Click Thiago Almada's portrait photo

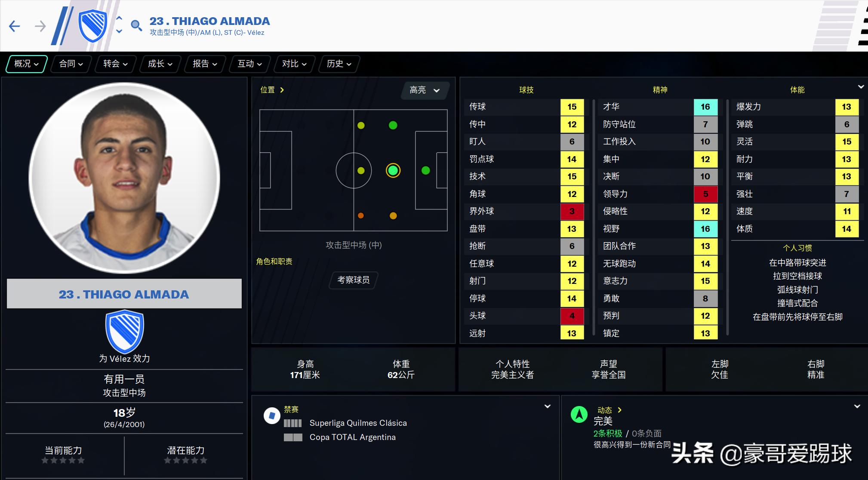point(124,178)
